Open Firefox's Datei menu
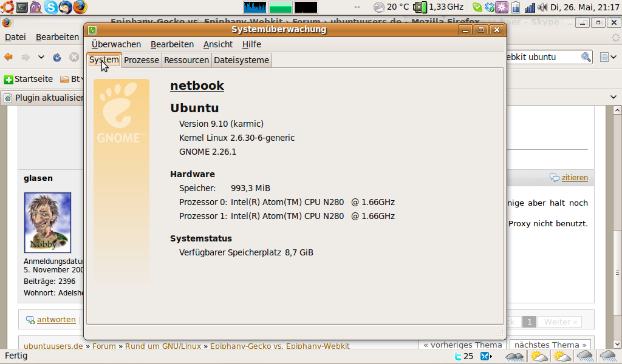Image resolution: width=622 pixels, height=364 pixels. point(15,37)
